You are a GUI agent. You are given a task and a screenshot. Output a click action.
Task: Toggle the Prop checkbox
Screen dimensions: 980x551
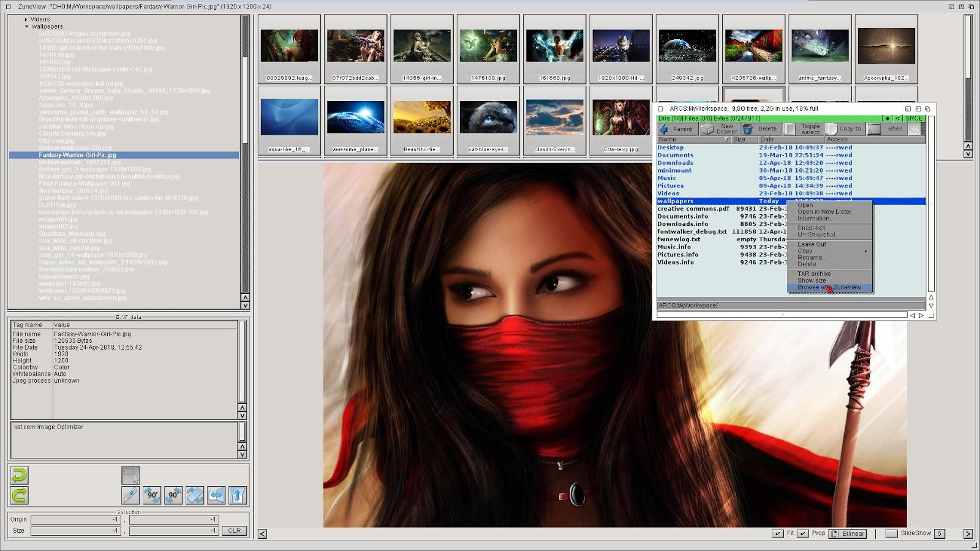coord(803,533)
